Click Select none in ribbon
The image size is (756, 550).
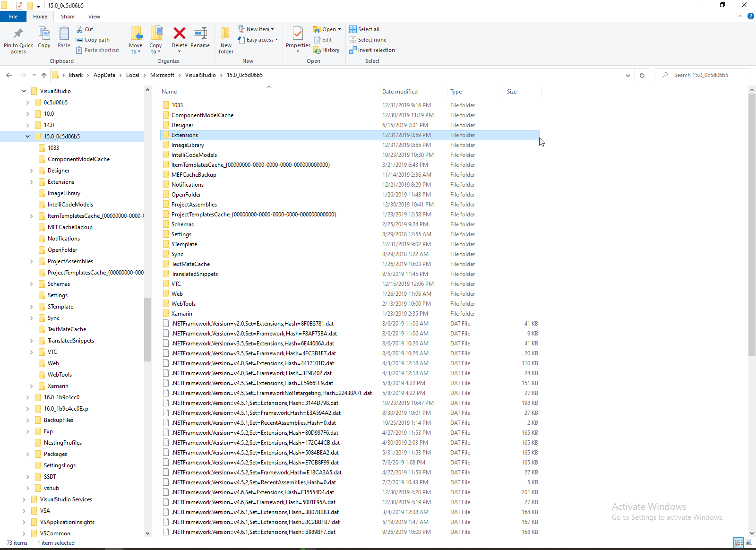(368, 40)
